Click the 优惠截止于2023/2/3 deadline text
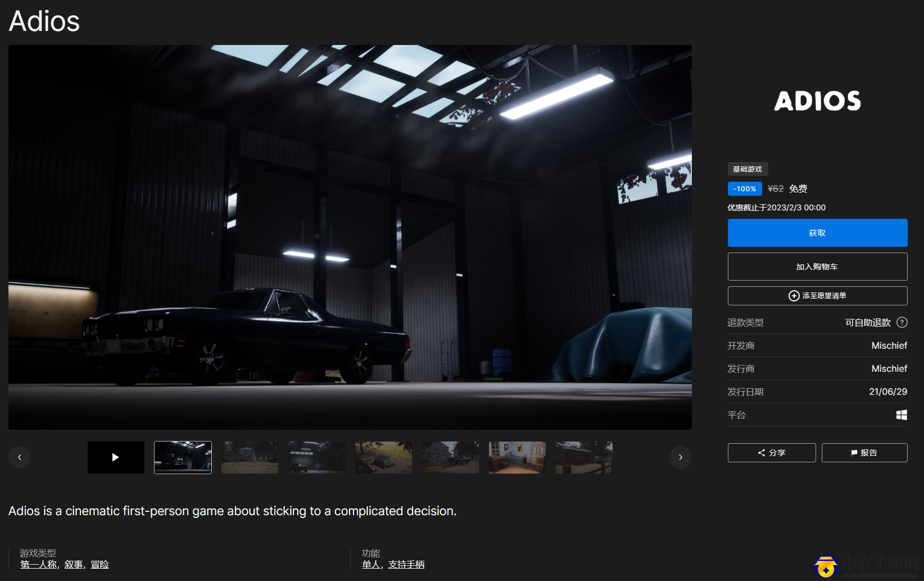The width and height of the screenshot is (924, 581). pos(777,208)
